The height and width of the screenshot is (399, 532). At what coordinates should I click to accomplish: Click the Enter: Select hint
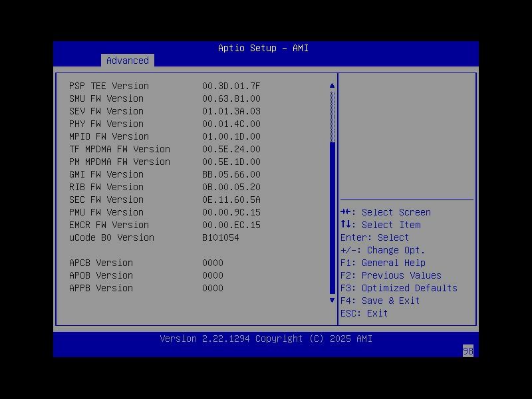(x=375, y=237)
